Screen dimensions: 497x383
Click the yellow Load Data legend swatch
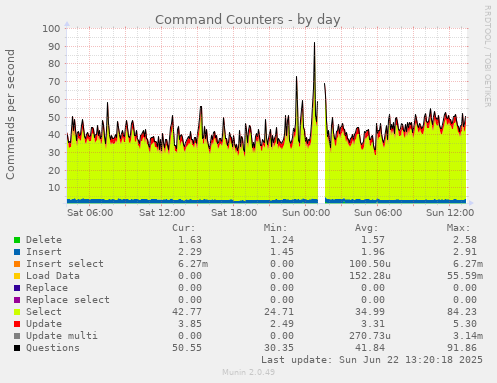pos(17,276)
